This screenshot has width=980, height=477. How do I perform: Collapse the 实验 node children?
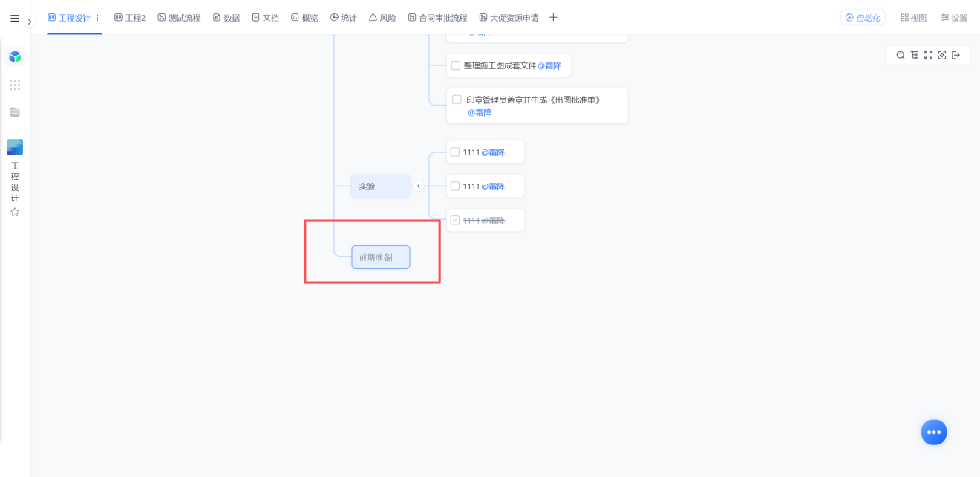point(419,186)
